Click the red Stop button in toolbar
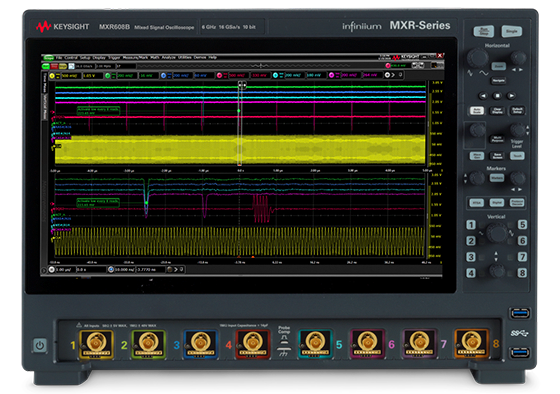 click(54, 66)
